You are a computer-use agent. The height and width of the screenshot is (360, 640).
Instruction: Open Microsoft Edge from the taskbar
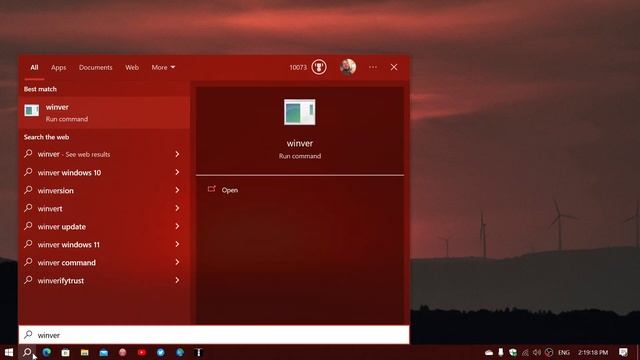click(x=47, y=352)
